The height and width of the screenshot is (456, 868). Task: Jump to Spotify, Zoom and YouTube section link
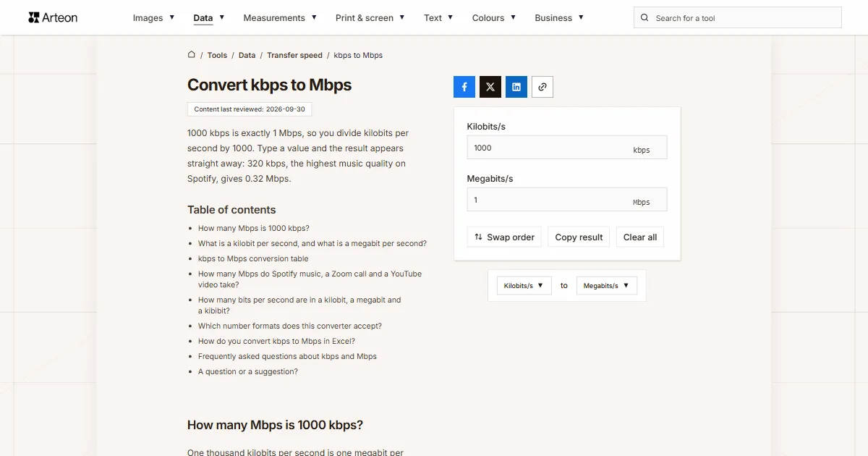tap(310, 279)
